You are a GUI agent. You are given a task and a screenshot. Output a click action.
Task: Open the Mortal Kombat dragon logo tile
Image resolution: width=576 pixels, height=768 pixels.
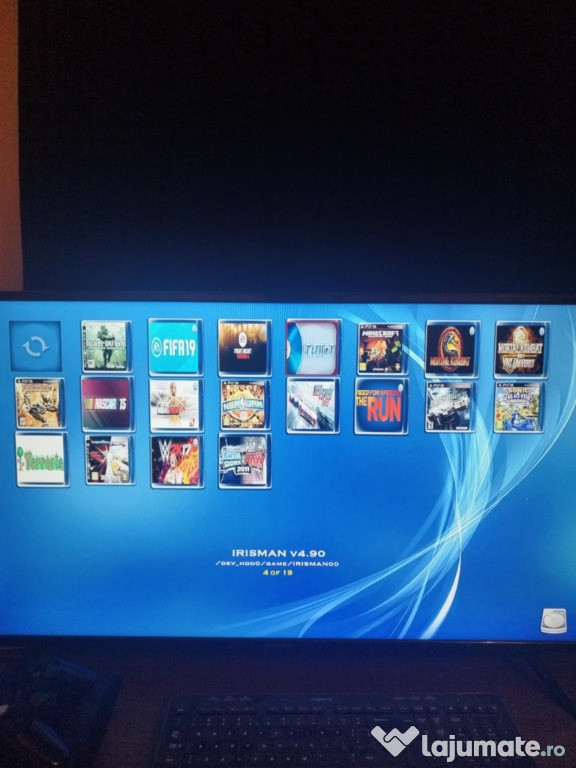tap(452, 349)
